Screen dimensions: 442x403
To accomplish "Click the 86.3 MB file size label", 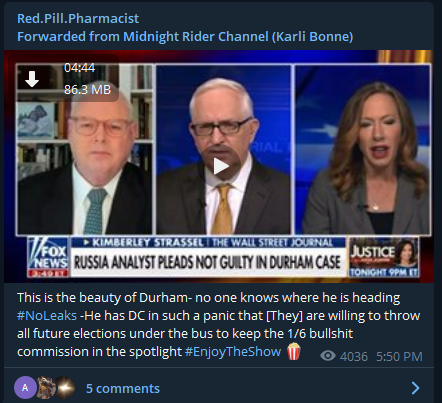I will pos(87,89).
